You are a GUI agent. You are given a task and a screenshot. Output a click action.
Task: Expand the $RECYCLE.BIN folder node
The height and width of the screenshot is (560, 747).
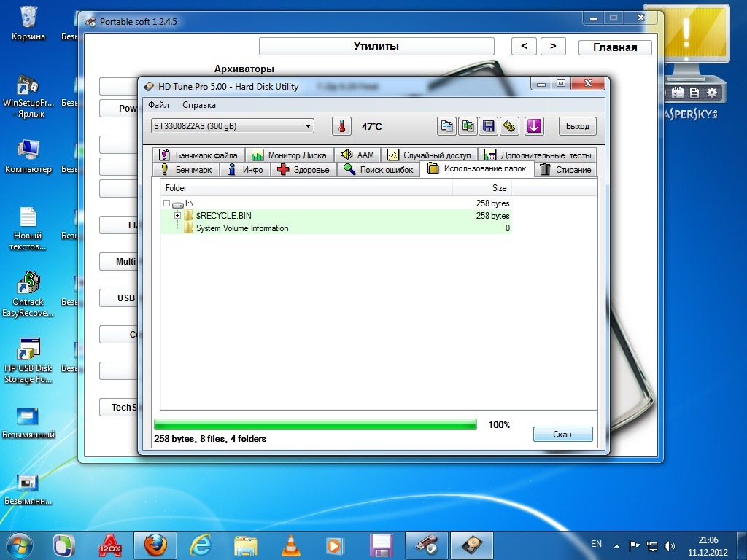click(178, 216)
